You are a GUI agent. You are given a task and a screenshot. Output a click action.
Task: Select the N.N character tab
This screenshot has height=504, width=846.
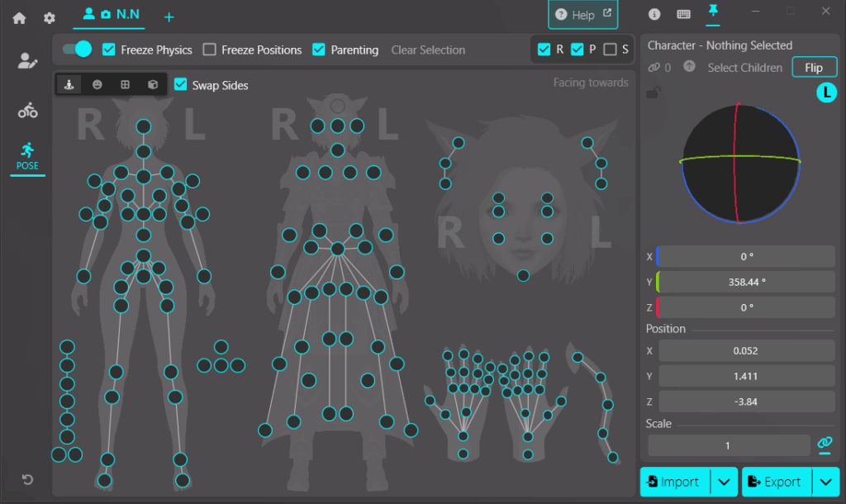111,15
